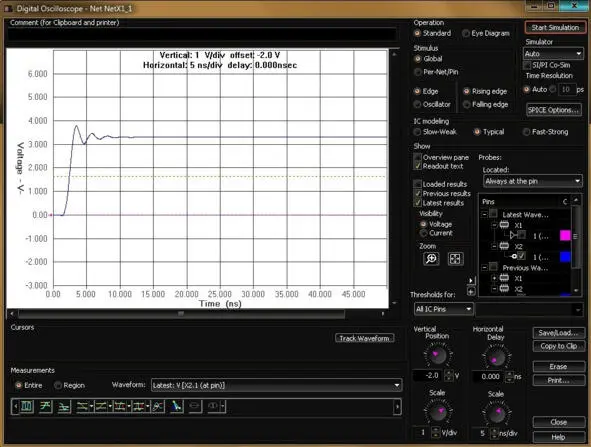This screenshot has height=447, width=591.
Task: Enable the Overview pane checkbox
Action: 417,157
